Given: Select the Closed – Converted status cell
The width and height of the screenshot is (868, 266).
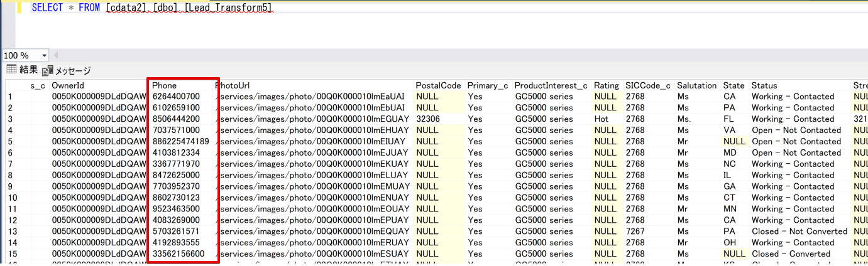Looking at the screenshot, I should point(791,254).
